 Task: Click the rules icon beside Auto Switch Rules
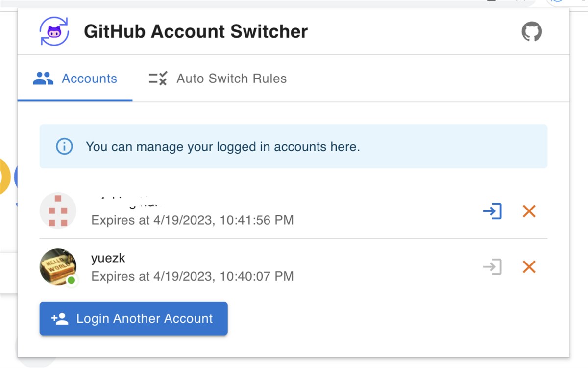[x=157, y=78]
